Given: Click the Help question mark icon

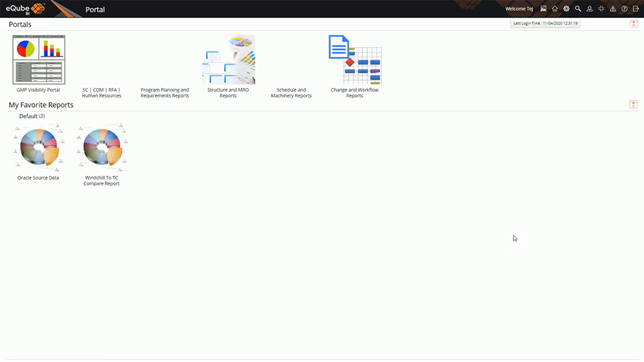Looking at the screenshot, I should tap(624, 9).
